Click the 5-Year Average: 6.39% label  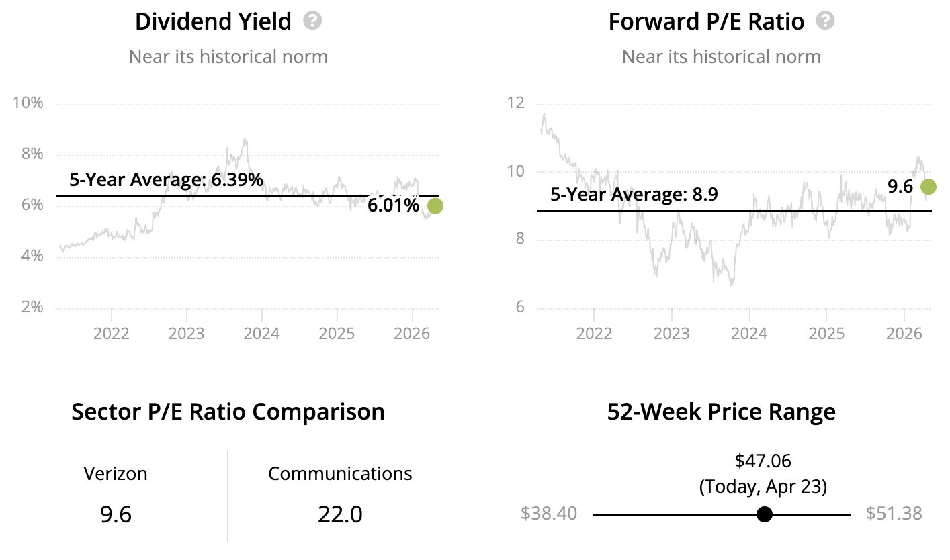166,180
